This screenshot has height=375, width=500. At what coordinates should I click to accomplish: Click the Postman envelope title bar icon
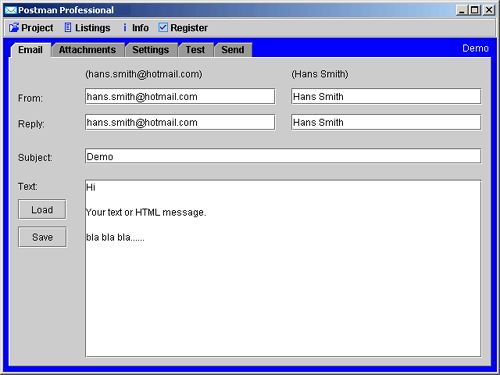tap(10, 10)
